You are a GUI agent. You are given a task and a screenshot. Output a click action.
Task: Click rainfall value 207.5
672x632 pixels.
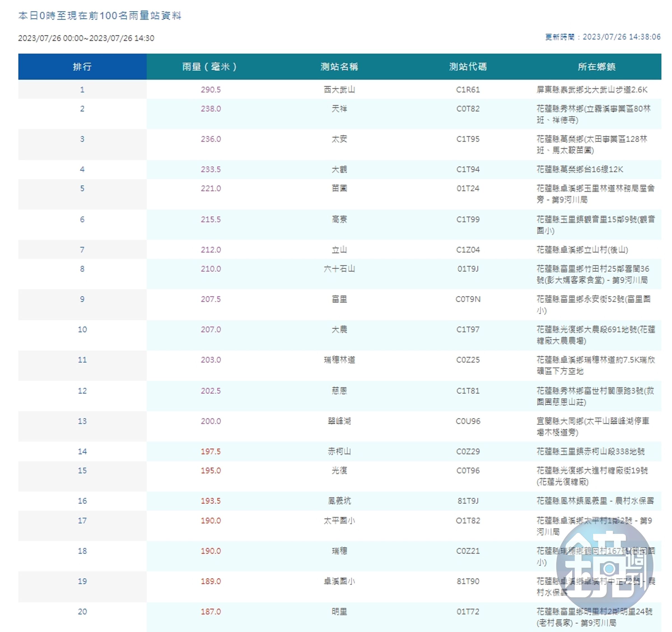pyautogui.click(x=211, y=299)
